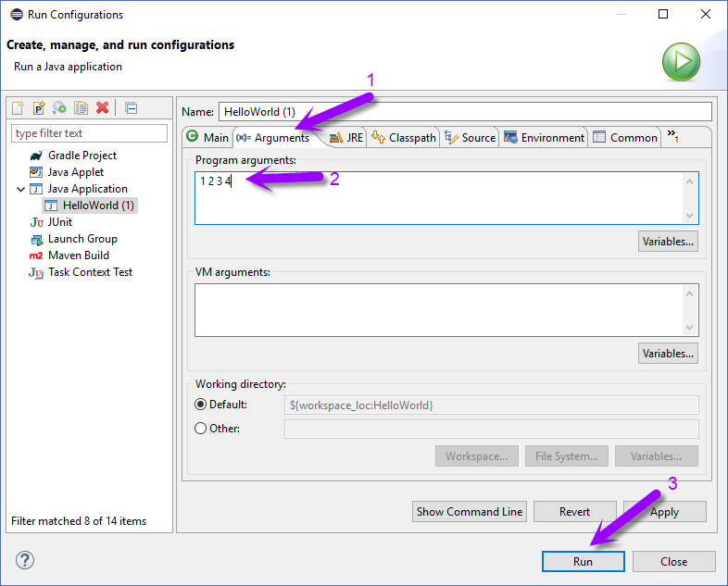728x586 pixels.
Task: Open the Source tab
Action: tap(470, 138)
